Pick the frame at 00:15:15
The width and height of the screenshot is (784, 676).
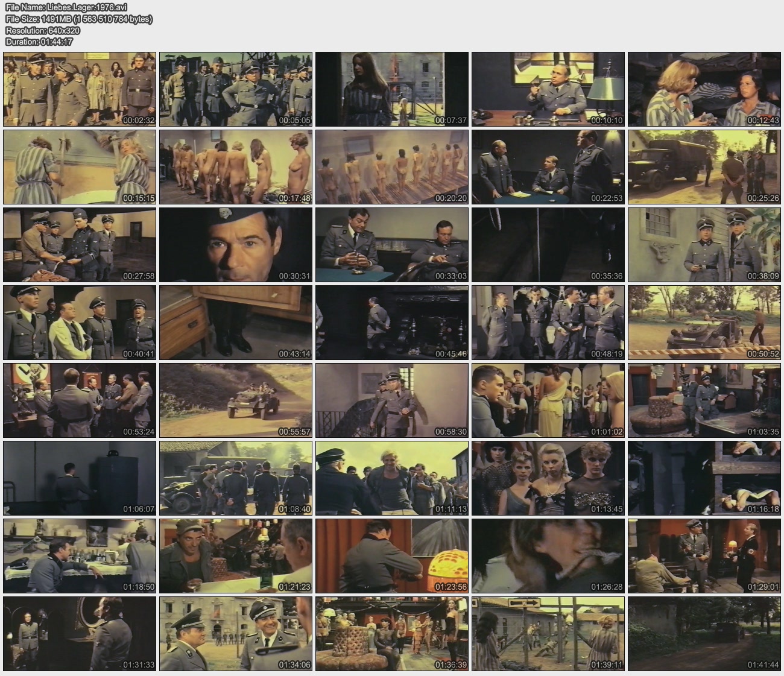80,167
